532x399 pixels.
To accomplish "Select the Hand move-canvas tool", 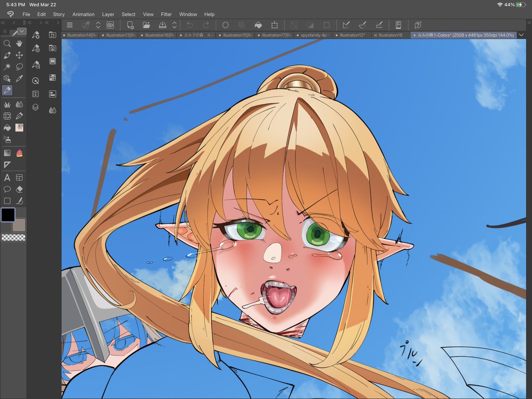I will pyautogui.click(x=20, y=43).
